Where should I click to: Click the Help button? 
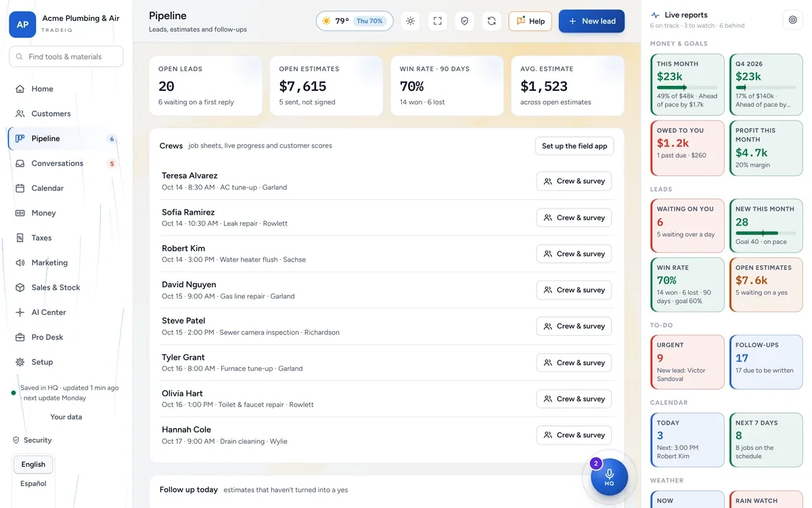coord(530,21)
